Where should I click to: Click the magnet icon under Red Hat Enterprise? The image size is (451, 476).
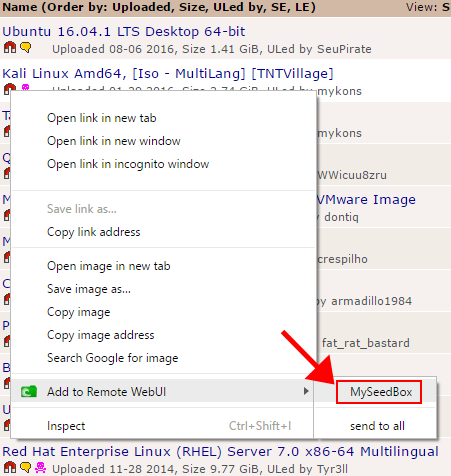pos(10,467)
